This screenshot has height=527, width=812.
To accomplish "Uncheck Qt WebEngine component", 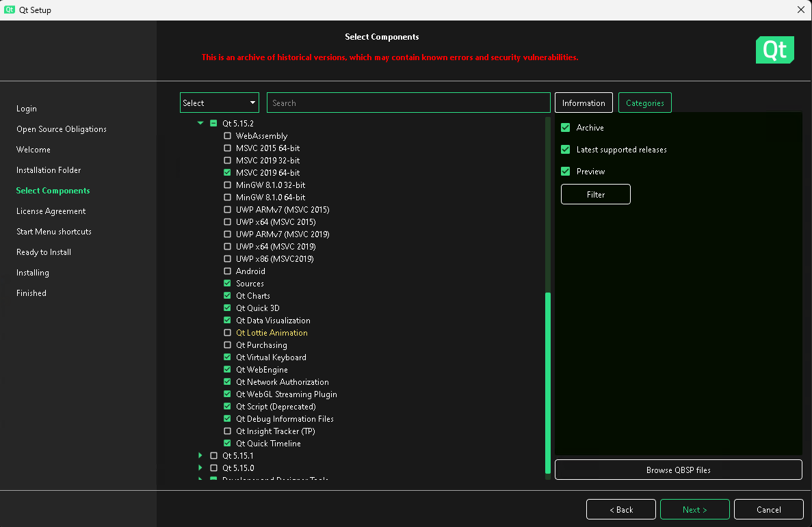I will click(x=227, y=370).
